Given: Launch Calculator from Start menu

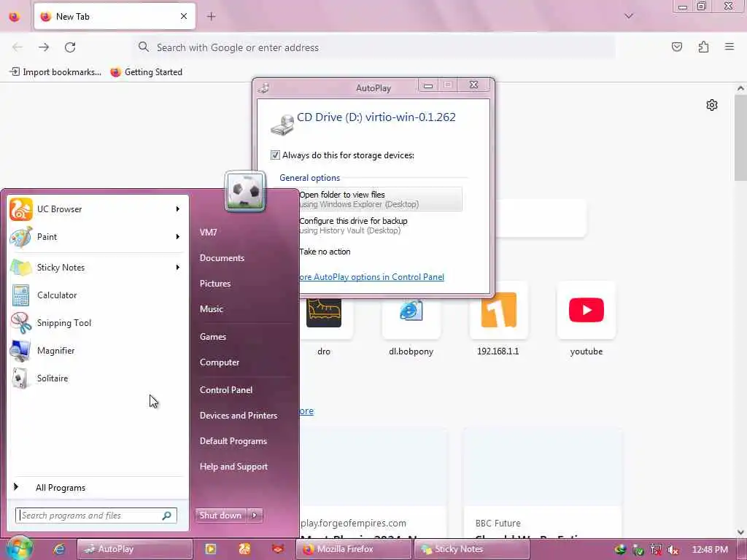Looking at the screenshot, I should click(98, 295).
